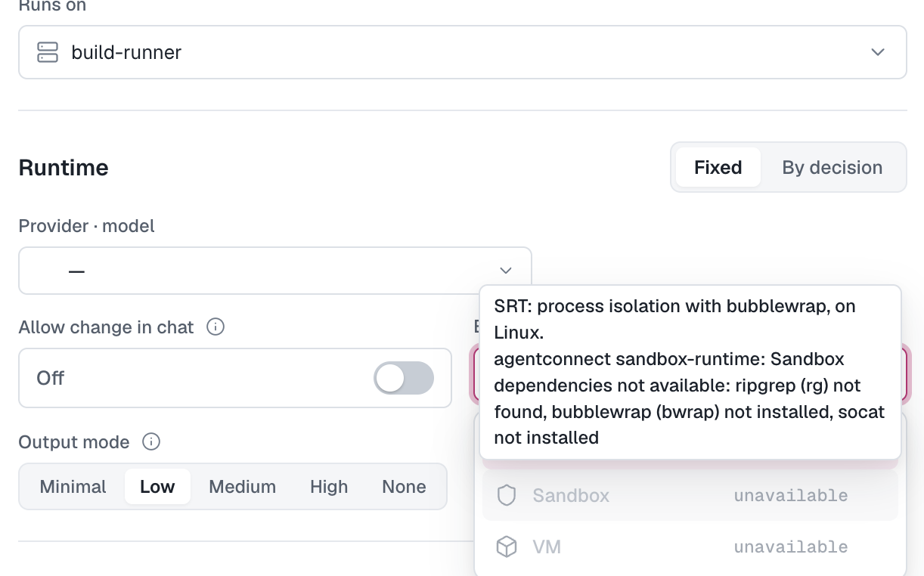
Task: Toggle the Allow change in chat switch
Action: 404,378
